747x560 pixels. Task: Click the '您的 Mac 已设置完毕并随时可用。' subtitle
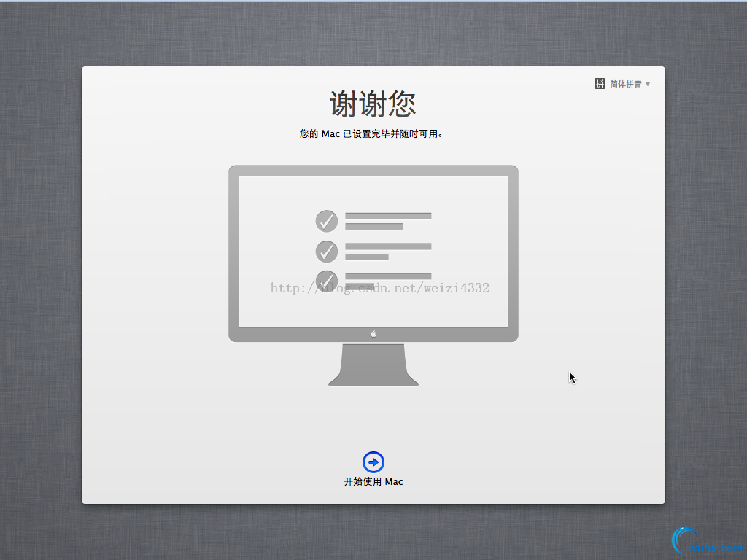[371, 134]
